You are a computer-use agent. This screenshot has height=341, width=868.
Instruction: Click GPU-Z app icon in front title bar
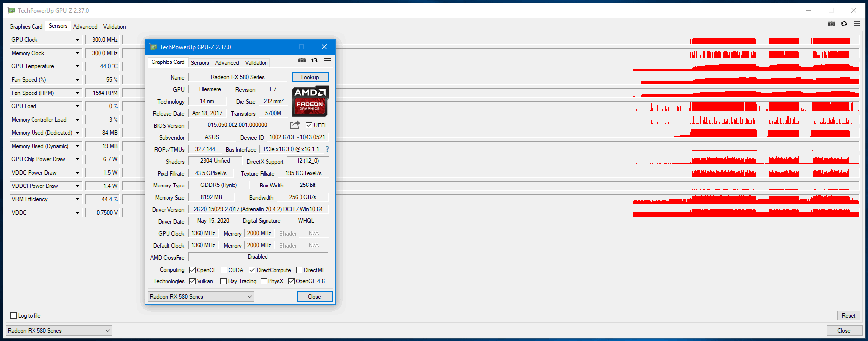click(x=153, y=47)
